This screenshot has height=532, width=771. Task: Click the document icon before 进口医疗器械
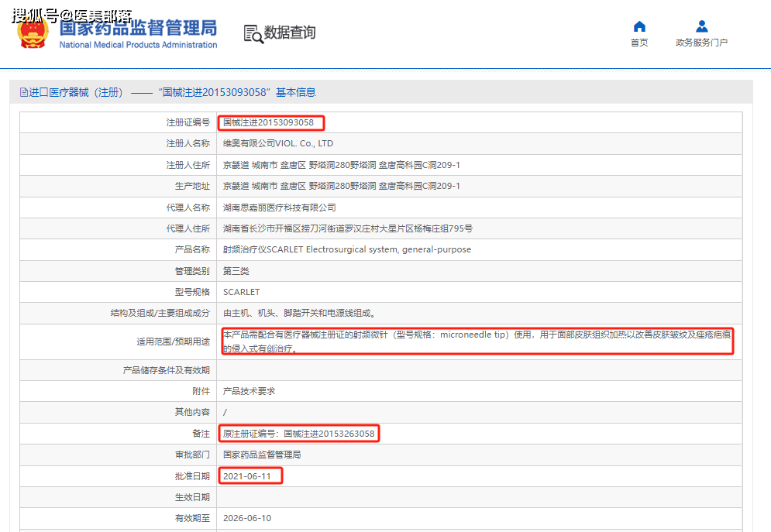(23, 92)
